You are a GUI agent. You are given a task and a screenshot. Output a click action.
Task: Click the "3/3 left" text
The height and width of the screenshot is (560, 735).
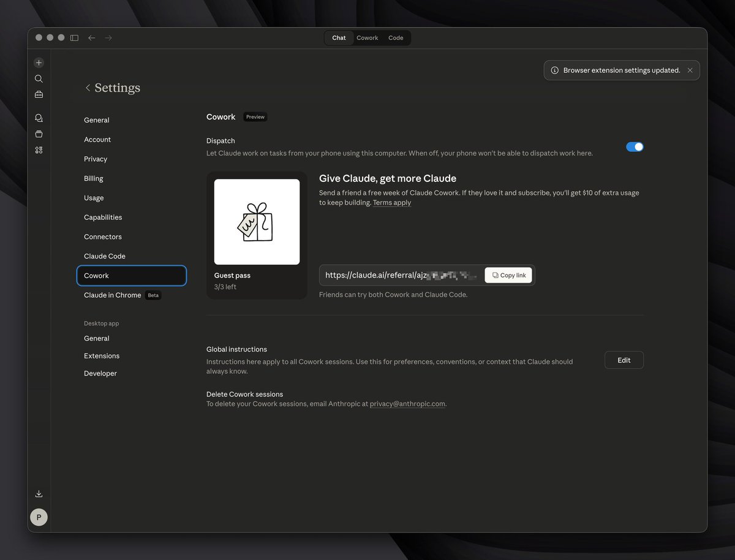point(225,287)
